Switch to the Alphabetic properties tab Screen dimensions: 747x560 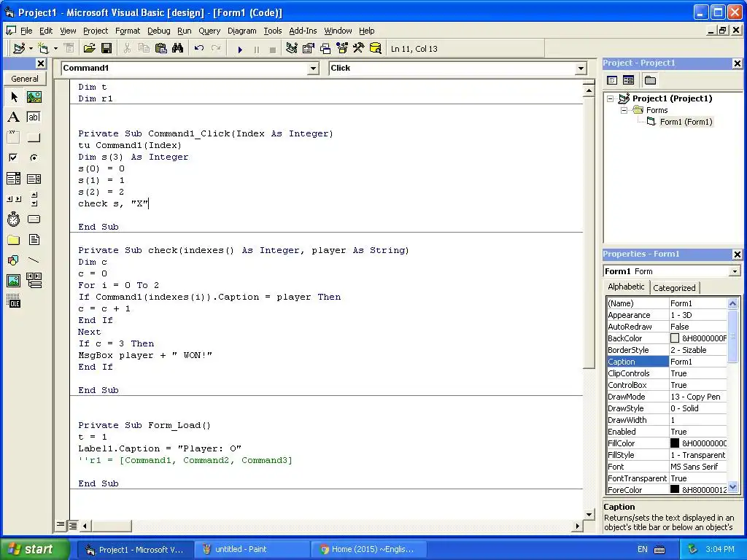coord(626,287)
